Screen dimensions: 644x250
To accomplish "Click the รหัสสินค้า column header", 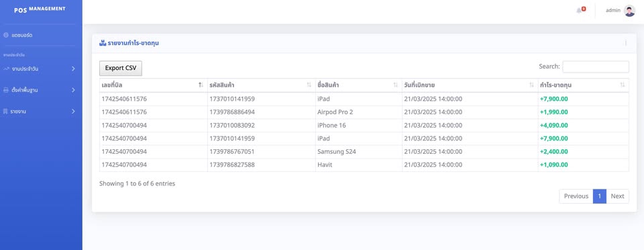I will coord(262,85).
